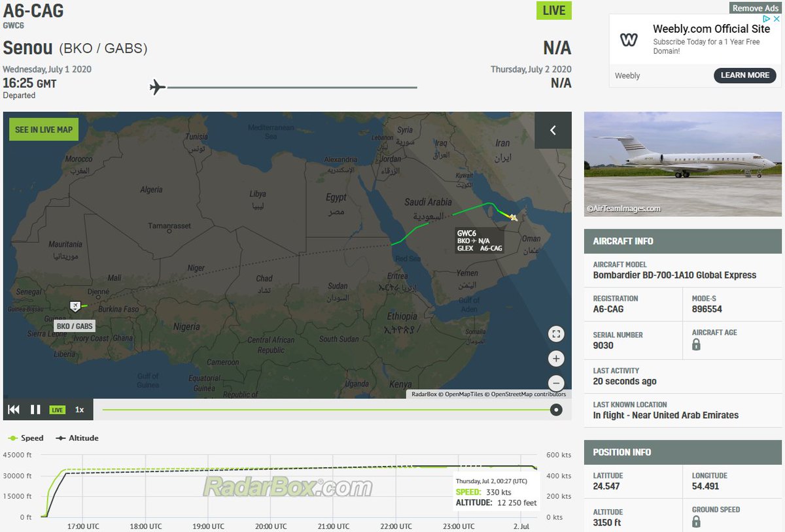The height and width of the screenshot is (532, 785).
Task: Click the '20 seconds ago' last activity value
Action: point(625,381)
